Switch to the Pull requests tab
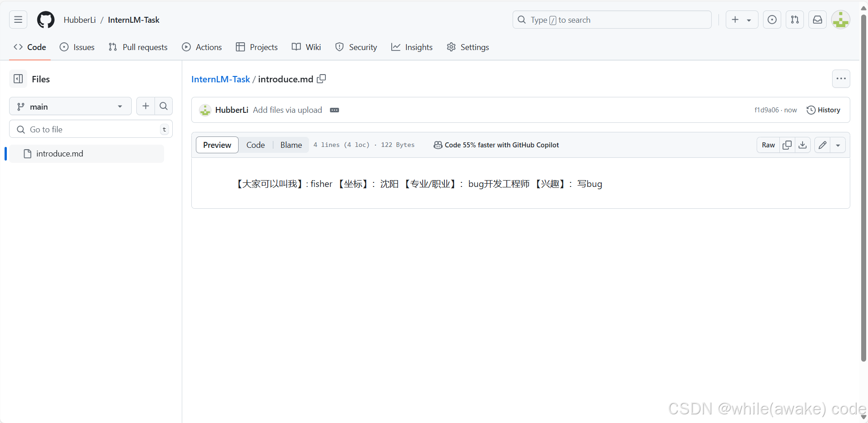The image size is (868, 423). pyautogui.click(x=138, y=47)
